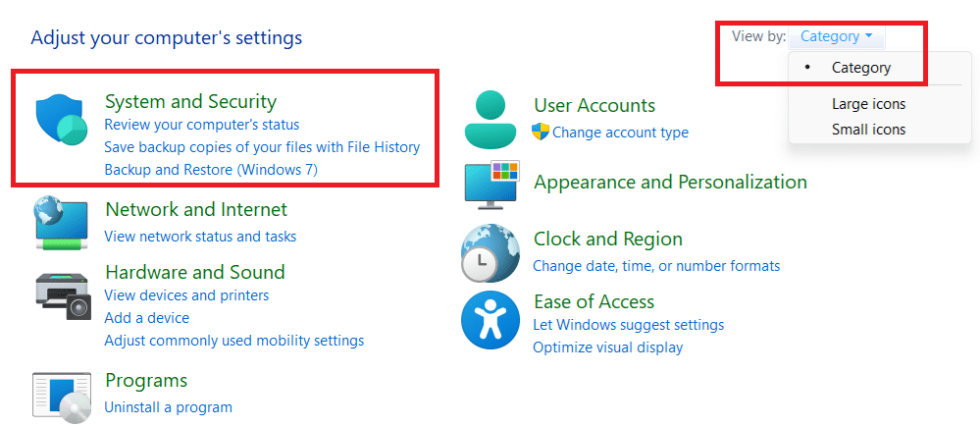Click the Clock and Region globe icon
Image resolution: width=980 pixels, height=427 pixels.
pyautogui.click(x=490, y=252)
